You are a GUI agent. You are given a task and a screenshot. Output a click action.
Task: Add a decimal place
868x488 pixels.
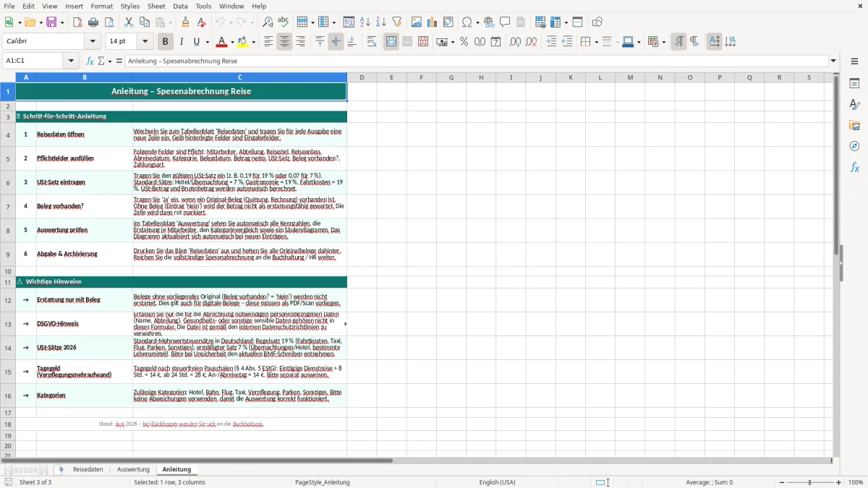(x=516, y=42)
